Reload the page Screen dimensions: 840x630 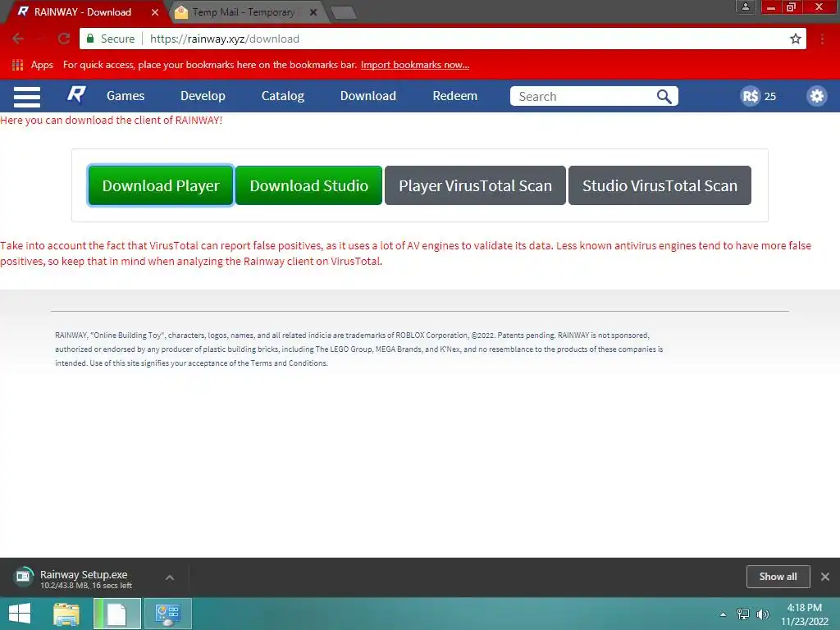point(64,39)
